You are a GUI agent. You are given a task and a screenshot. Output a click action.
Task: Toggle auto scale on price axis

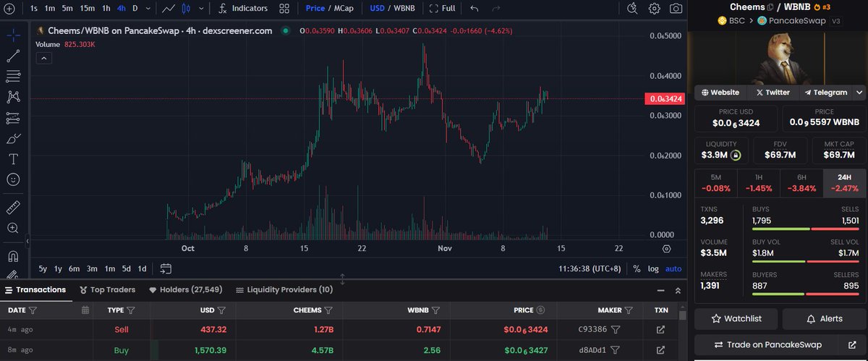pyautogui.click(x=673, y=268)
